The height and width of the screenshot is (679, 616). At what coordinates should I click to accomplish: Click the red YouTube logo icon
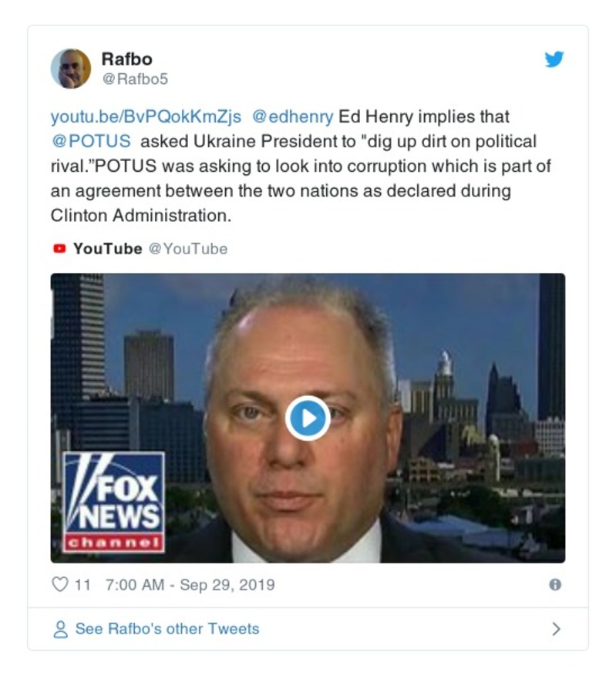click(59, 249)
